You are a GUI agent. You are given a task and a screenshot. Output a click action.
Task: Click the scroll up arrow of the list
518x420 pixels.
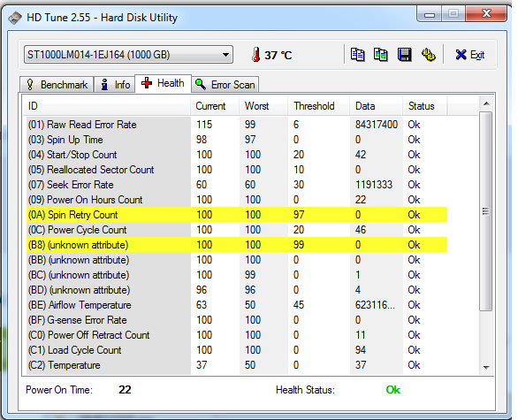(x=486, y=103)
